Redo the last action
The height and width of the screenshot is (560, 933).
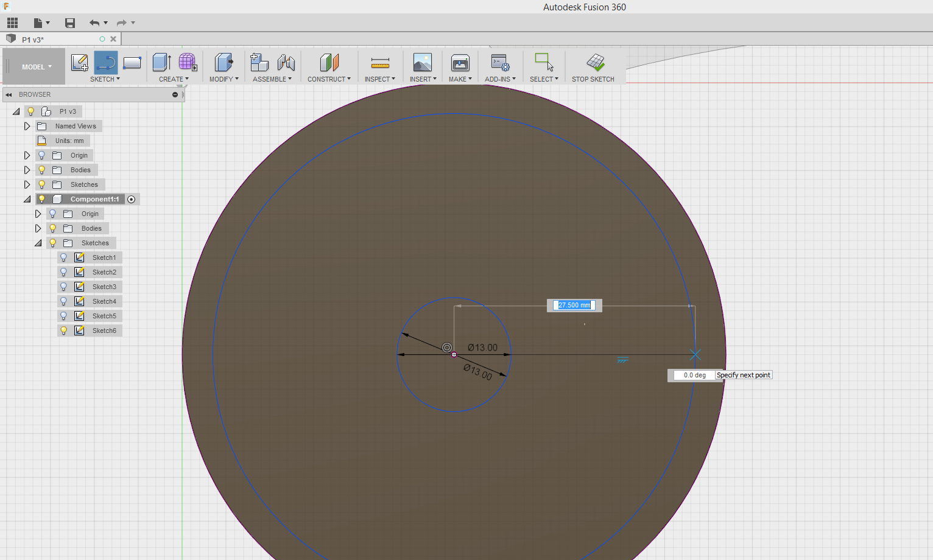tap(122, 23)
